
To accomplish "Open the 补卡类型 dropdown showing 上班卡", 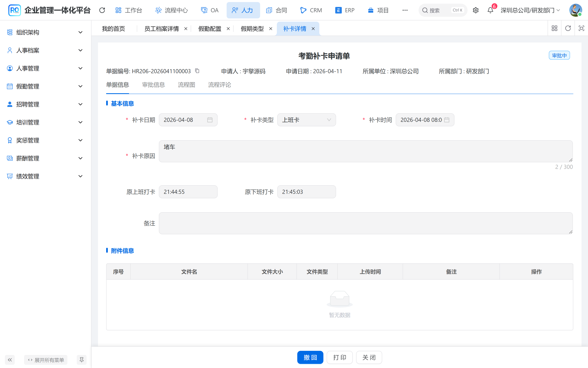I will point(306,120).
